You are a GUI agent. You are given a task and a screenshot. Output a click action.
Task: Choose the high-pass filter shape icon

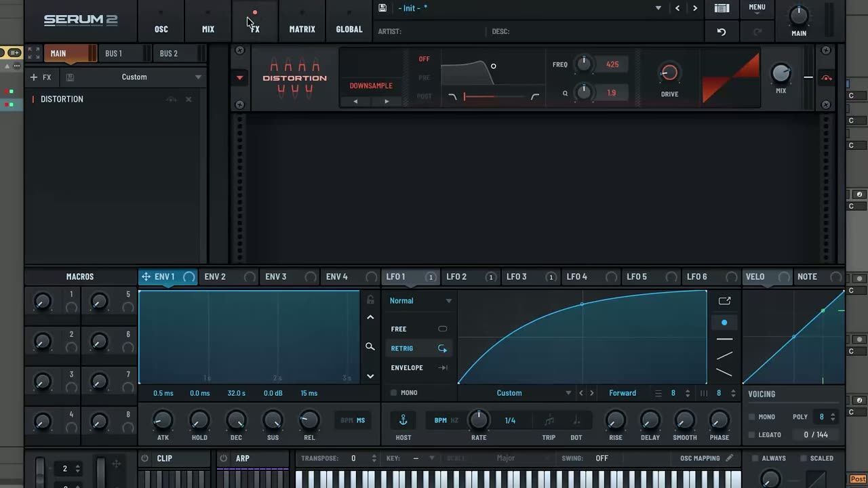pyautogui.click(x=534, y=98)
